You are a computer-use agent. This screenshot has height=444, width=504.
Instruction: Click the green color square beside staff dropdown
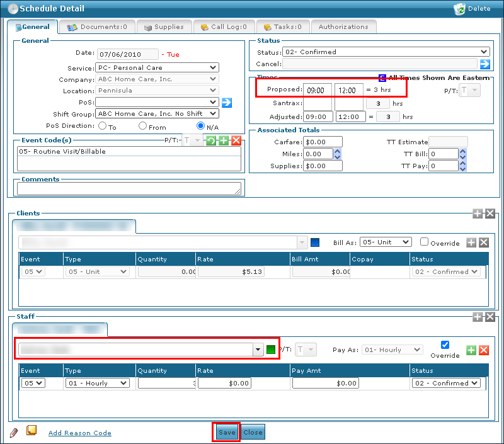[x=271, y=350]
